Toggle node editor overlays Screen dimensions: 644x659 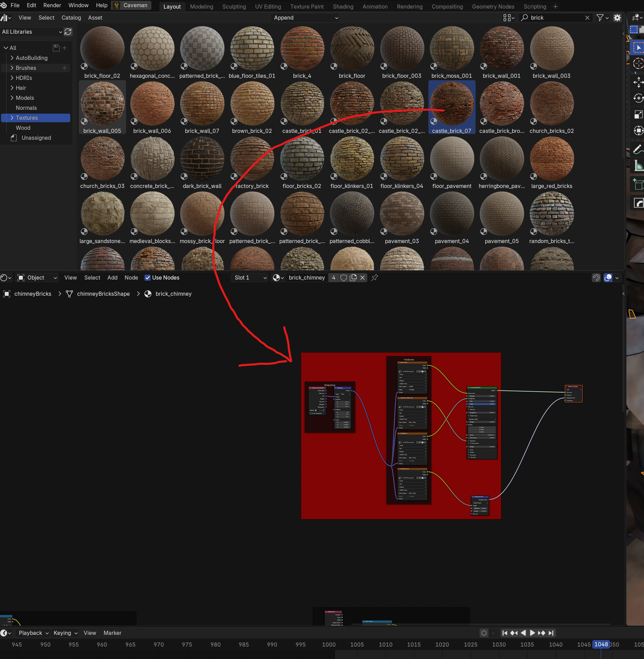[608, 278]
